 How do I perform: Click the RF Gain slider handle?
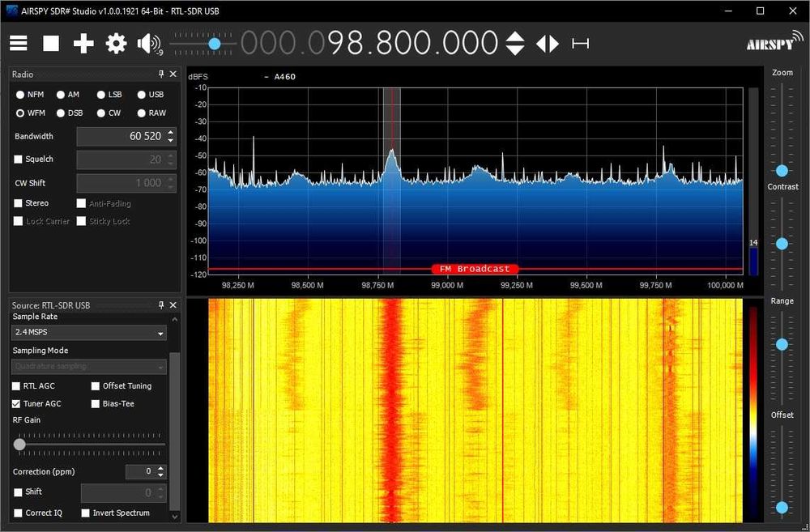(x=19, y=445)
